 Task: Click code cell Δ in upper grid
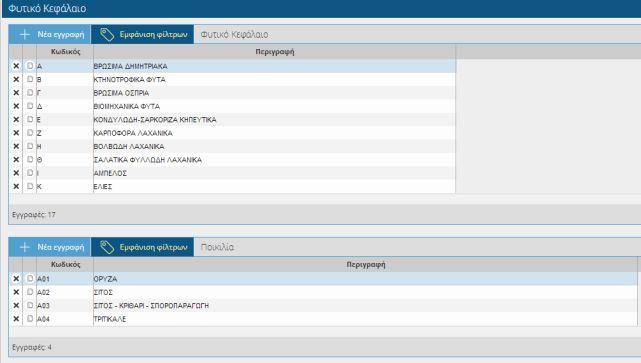coord(65,106)
